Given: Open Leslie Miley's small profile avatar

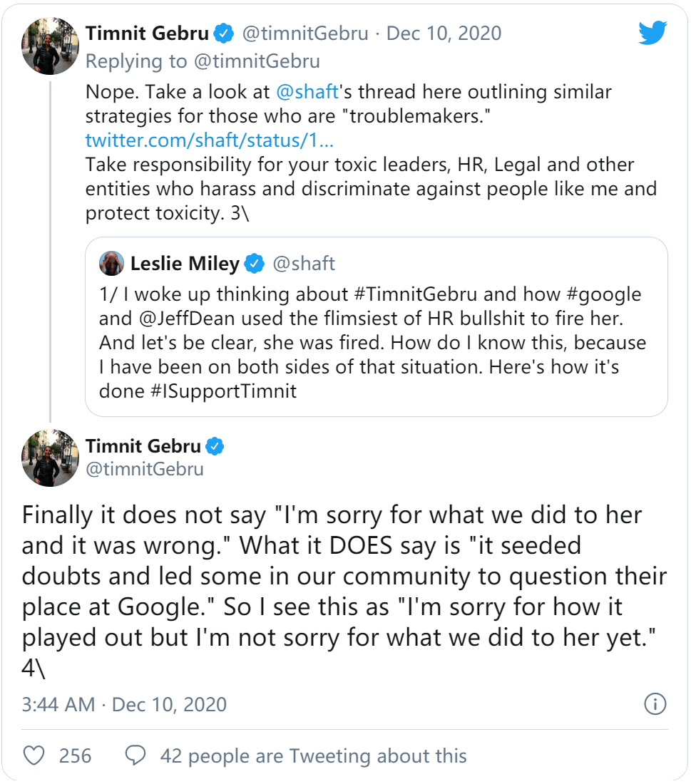Looking at the screenshot, I should 112,264.
